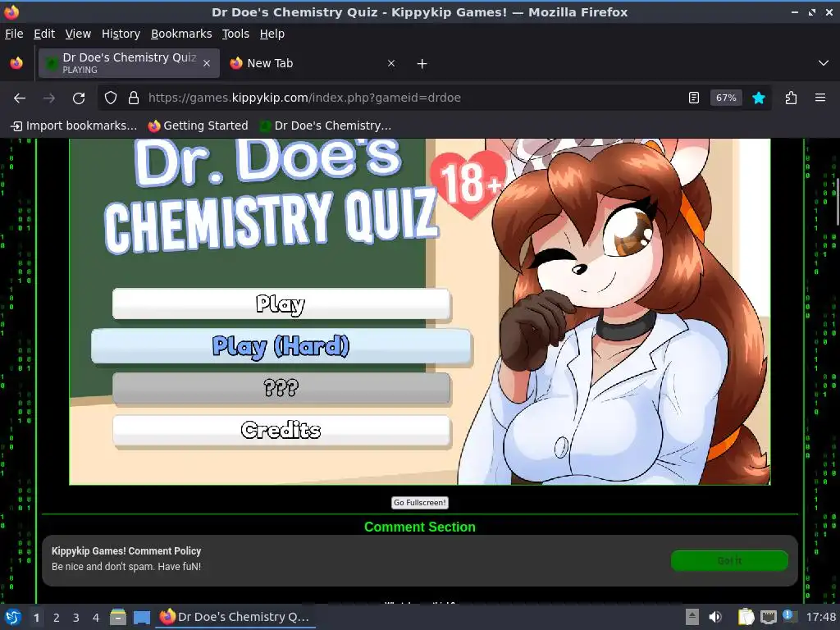
Task: Open Firefox View icon beside the tabs
Action: [x=16, y=63]
